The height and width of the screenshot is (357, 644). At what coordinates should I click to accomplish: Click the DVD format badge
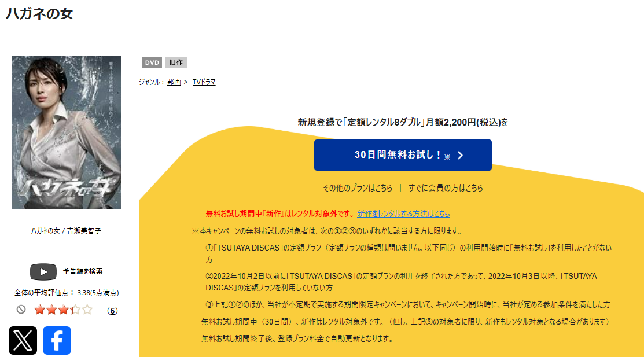151,62
